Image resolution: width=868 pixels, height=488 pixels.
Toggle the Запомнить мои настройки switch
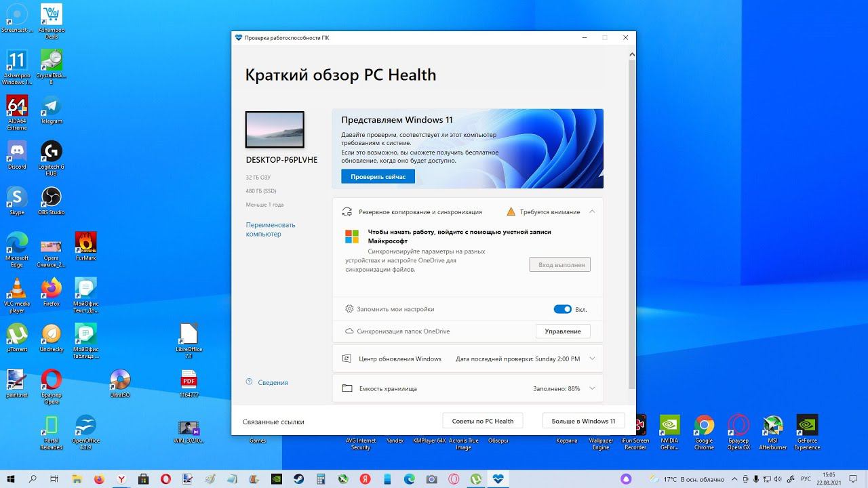pos(563,309)
